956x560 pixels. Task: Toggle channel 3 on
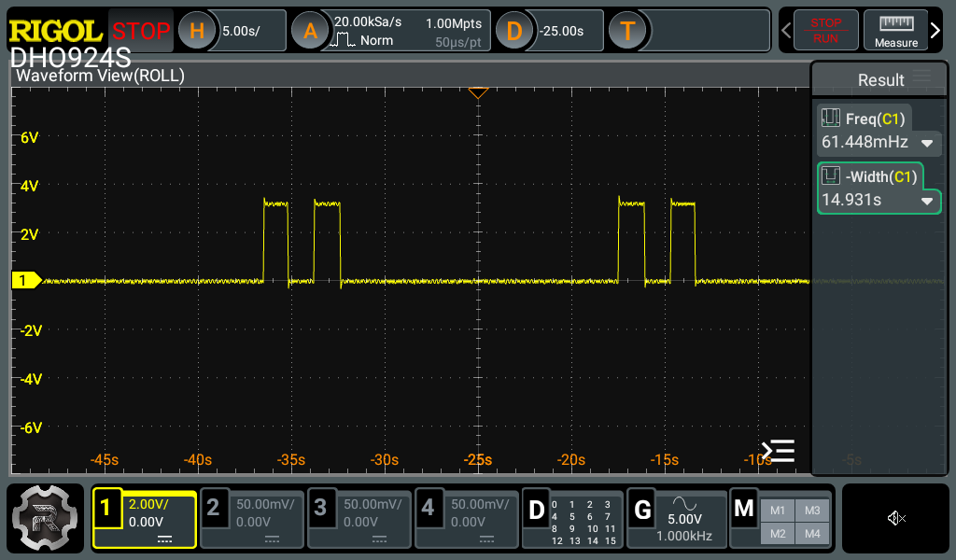(x=320, y=508)
